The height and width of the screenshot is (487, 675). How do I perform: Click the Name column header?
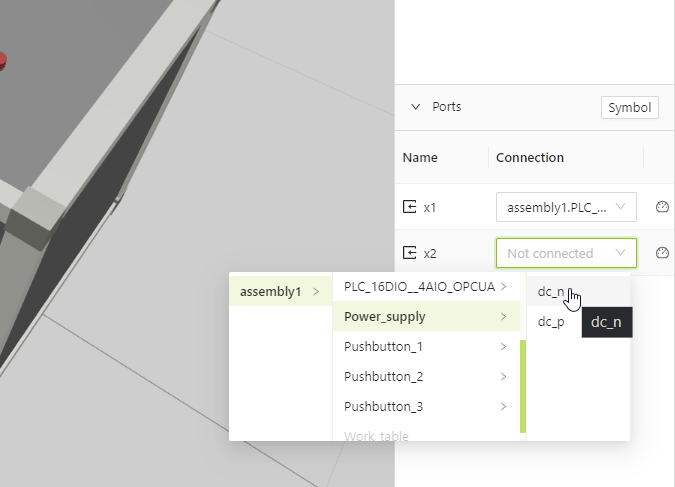[420, 158]
